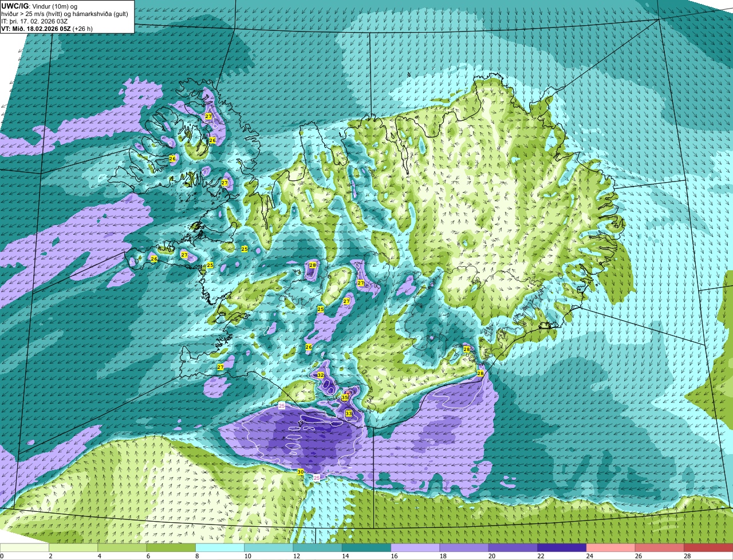Click the 35 m/s peak gust label
Image resolution: width=733 pixels, height=560 pixels.
pyautogui.click(x=345, y=397)
